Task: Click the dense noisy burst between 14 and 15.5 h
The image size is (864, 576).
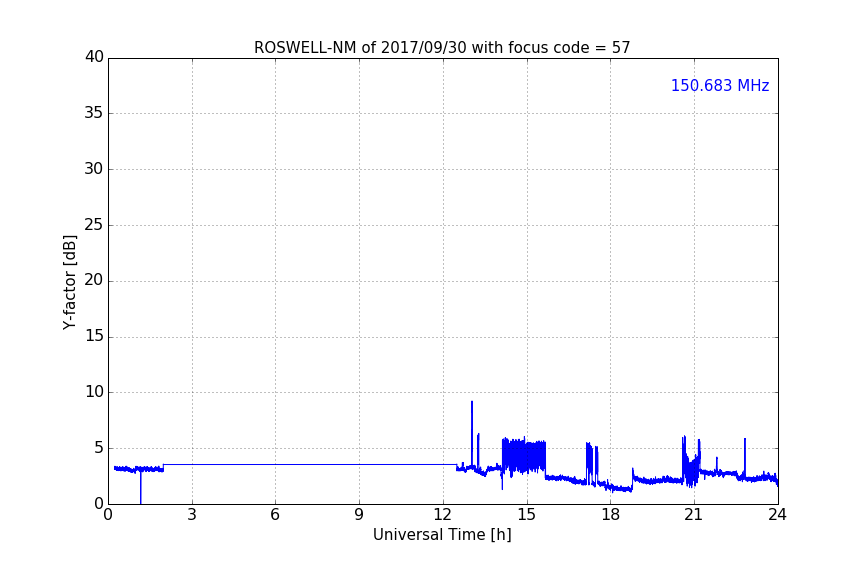Action: pos(523,456)
